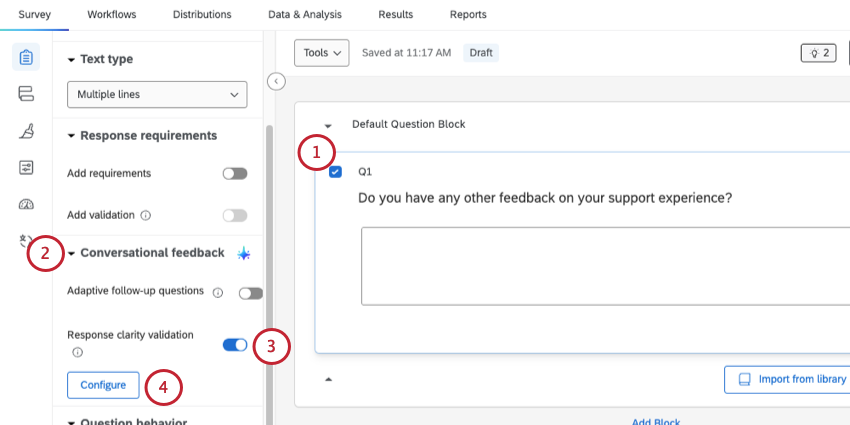Collapse the Conversational feedback section
850x425 pixels.
coord(71,254)
